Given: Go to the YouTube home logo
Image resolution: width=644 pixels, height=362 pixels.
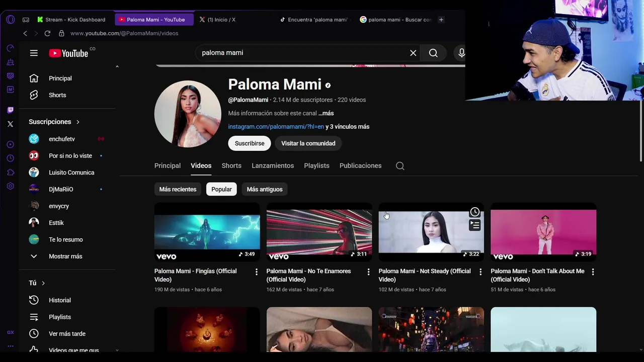Looking at the screenshot, I should pos(68,53).
